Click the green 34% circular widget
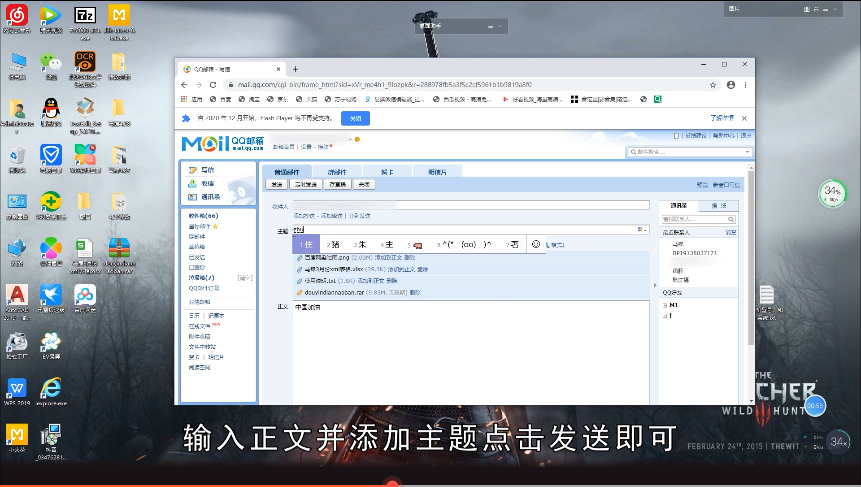Screen dimensions: 861x487 832,193
